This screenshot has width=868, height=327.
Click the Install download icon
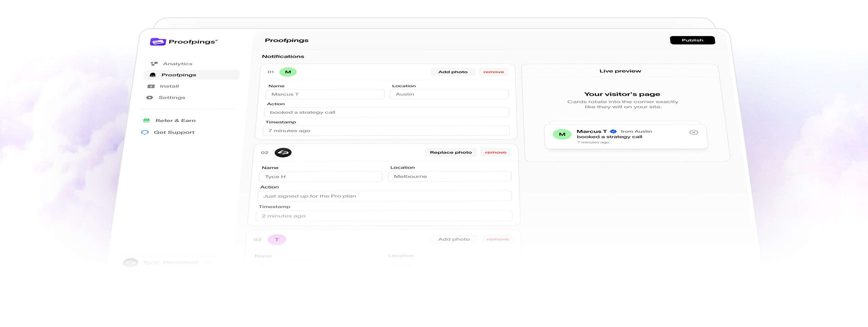151,86
